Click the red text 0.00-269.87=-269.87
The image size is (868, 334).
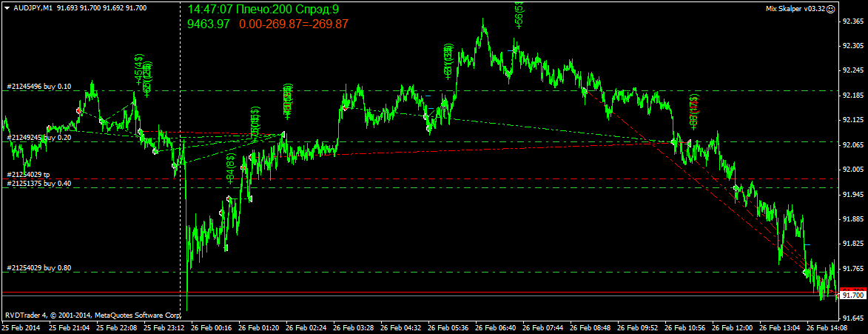click(293, 24)
